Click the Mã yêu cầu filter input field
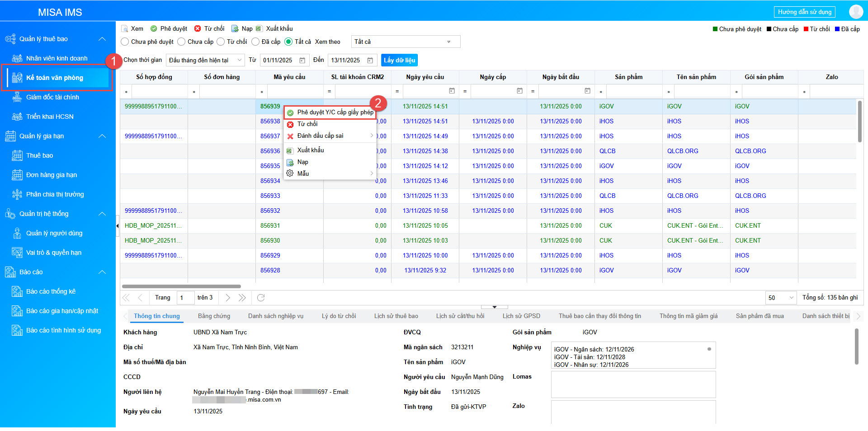The image size is (868, 431). pyautogui.click(x=294, y=92)
